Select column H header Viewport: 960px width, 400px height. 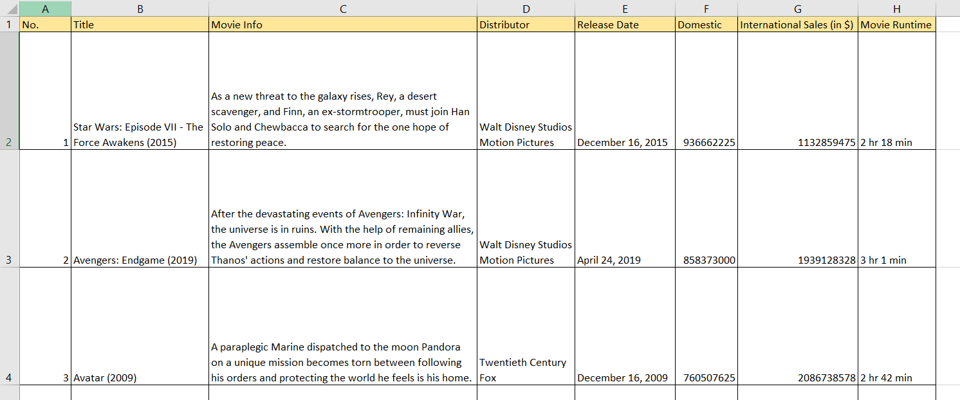click(897, 9)
